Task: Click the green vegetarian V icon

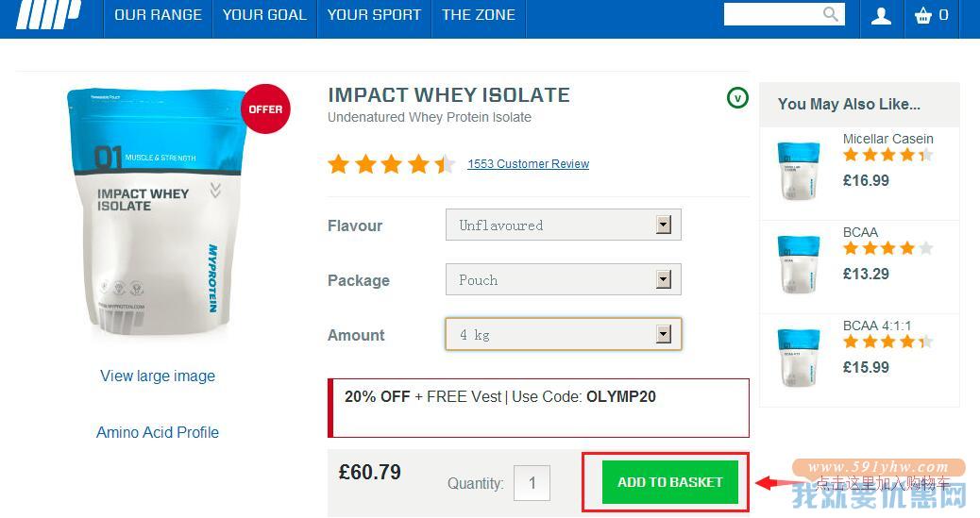Action: coord(737,97)
